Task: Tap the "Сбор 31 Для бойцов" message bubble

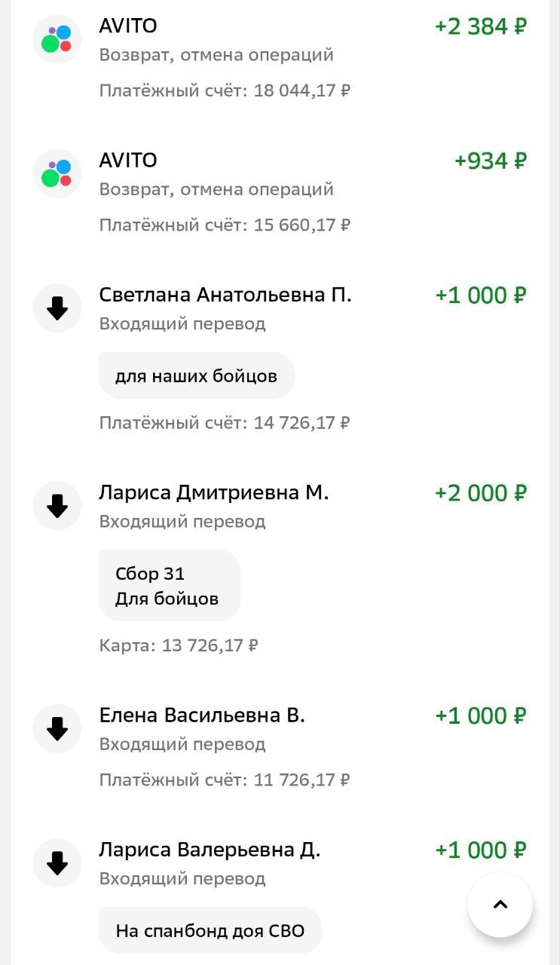Action: 169,586
